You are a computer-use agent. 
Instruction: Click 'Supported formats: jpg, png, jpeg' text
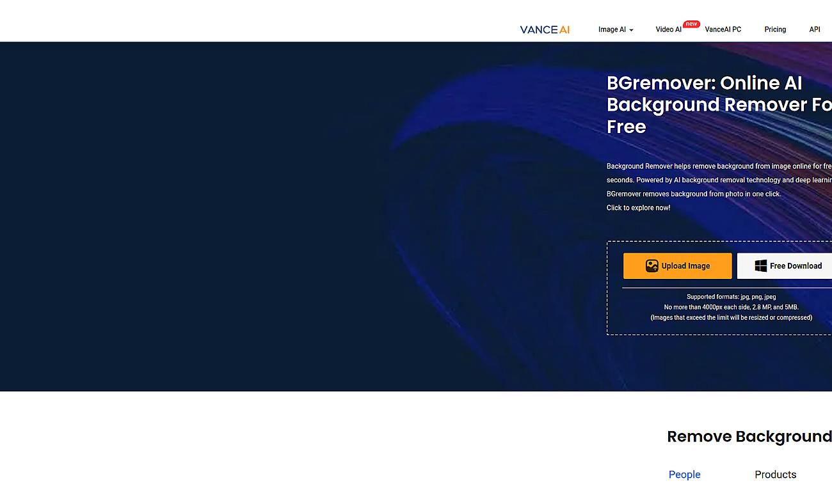[731, 297]
